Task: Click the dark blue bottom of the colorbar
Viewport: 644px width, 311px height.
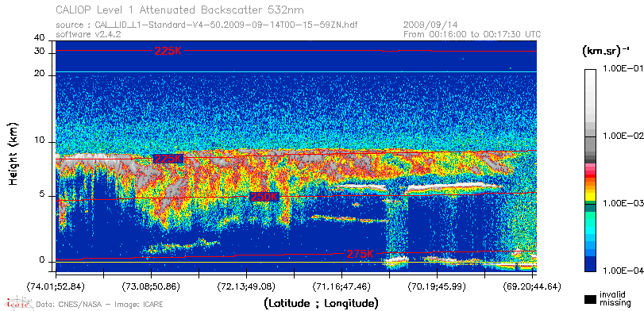Action: (590, 263)
